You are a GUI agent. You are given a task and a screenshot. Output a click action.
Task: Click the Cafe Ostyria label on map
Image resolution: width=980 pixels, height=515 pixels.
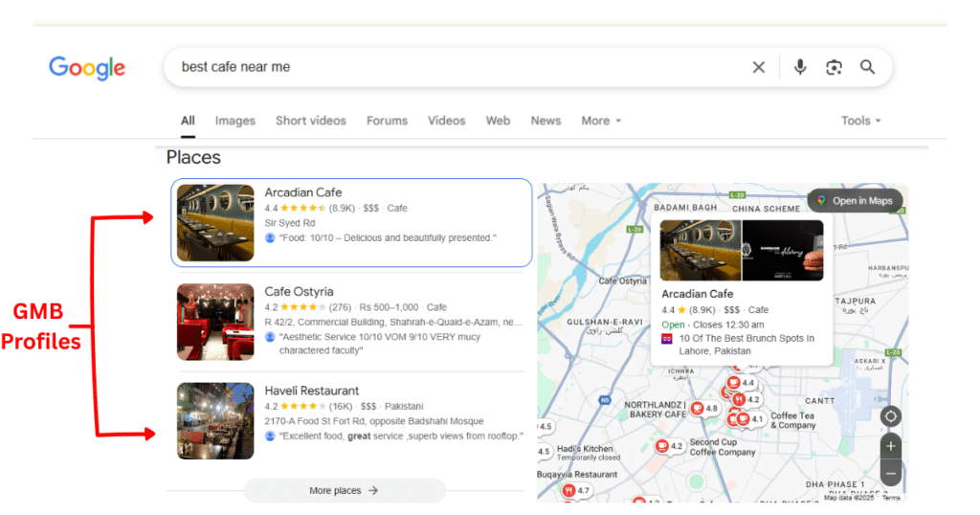tap(622, 280)
